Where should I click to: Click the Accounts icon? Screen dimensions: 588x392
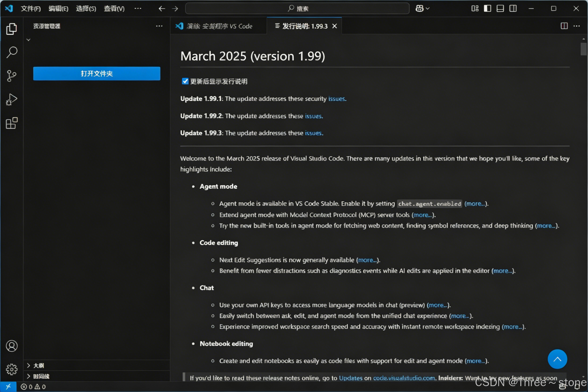[x=11, y=346]
